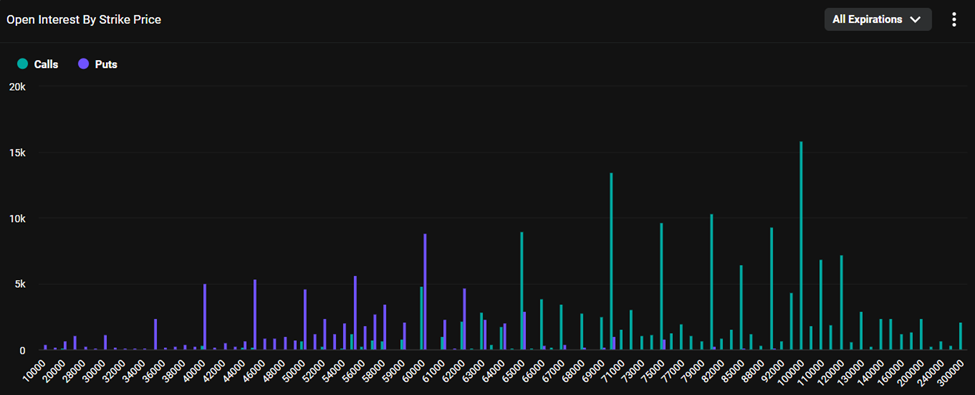Select the Puts bar at strike 40000
The image size is (975, 395).
(x=205, y=317)
